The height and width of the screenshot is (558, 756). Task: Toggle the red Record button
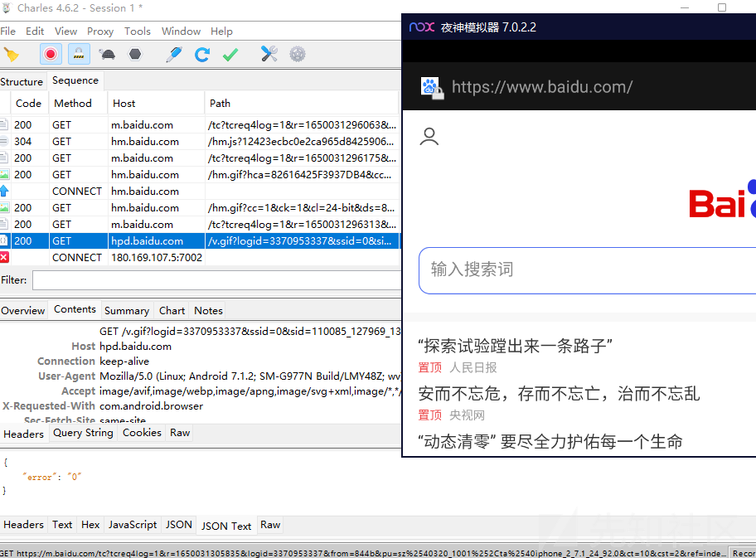tap(51, 55)
